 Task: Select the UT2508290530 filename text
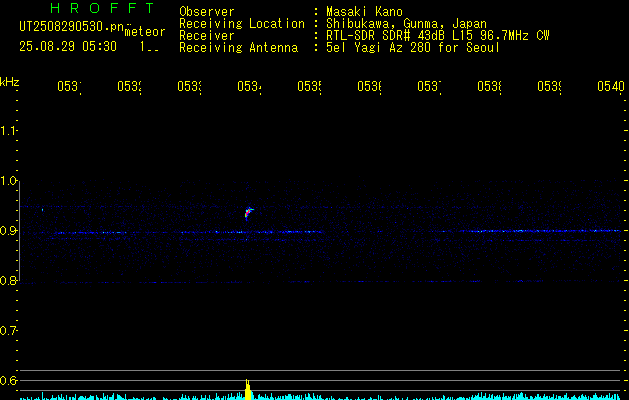pos(72,27)
